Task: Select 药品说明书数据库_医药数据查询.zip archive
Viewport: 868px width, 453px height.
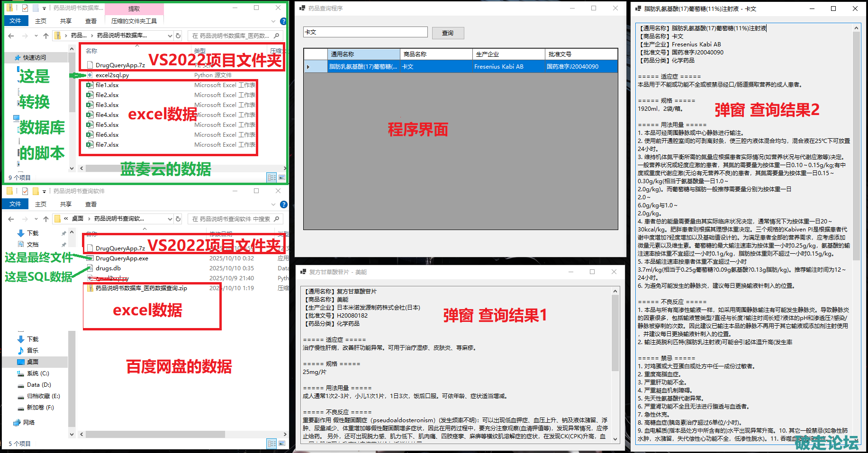Action: coord(141,288)
